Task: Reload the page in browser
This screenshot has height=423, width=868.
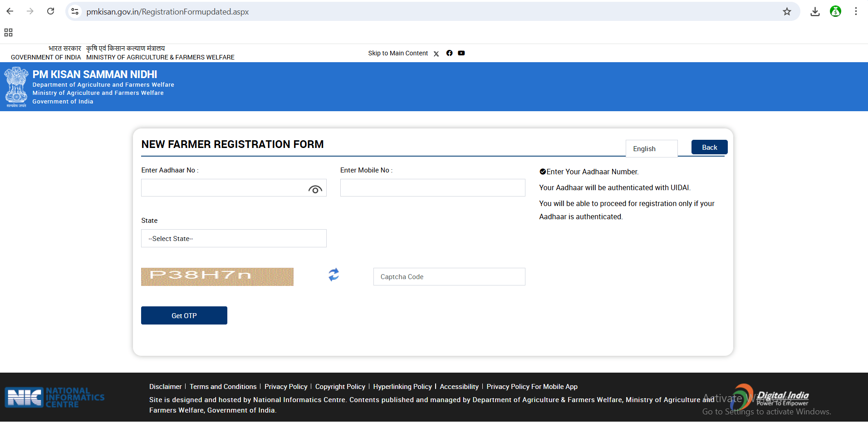Action: (51, 11)
